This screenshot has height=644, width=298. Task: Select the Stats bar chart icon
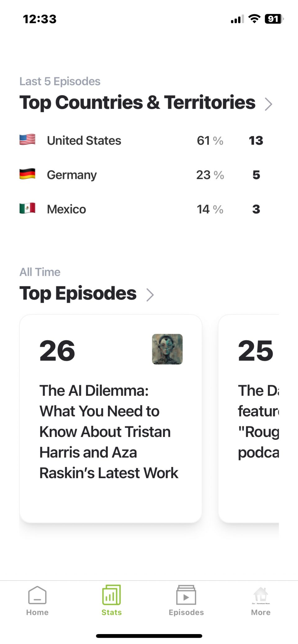click(x=111, y=595)
